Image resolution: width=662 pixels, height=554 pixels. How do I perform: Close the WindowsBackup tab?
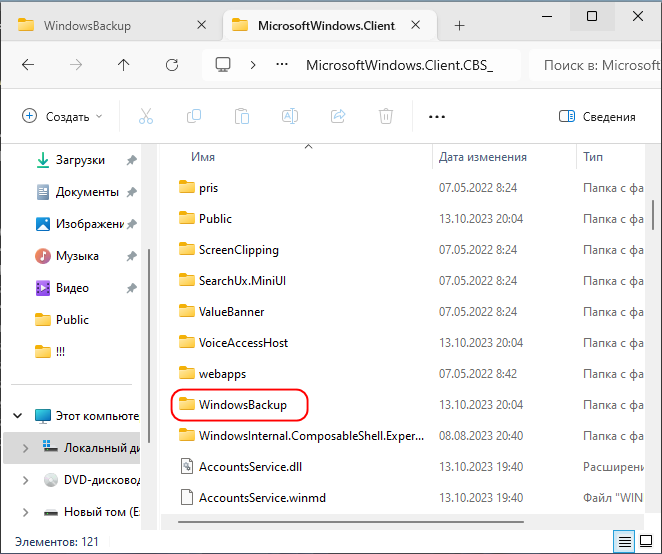coord(202,25)
